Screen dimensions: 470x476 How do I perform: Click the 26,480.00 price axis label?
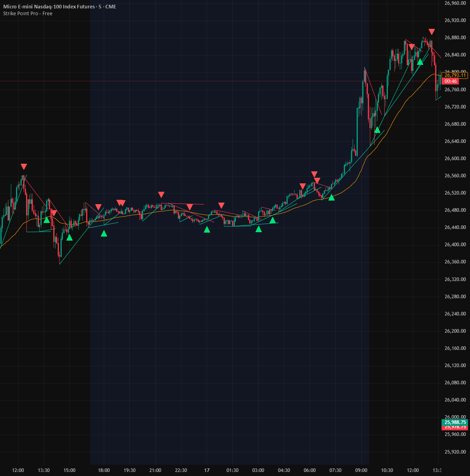[455, 210]
